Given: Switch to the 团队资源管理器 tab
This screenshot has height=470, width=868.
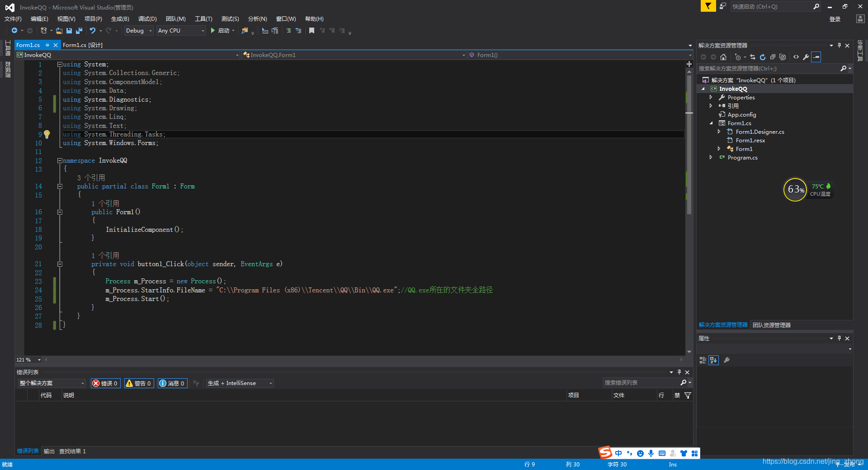Looking at the screenshot, I should (772, 325).
